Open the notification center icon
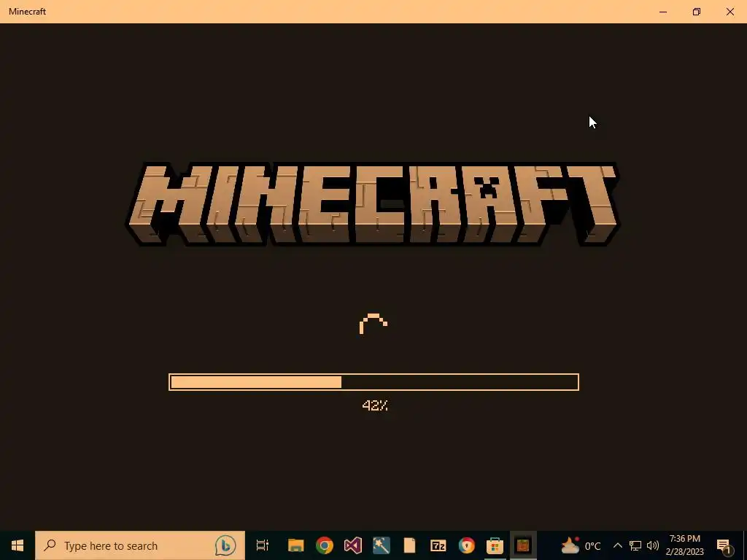 pos(724,546)
